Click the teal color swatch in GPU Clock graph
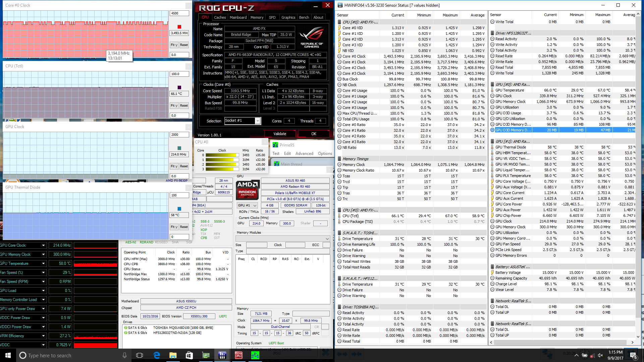Viewport: 644px width, 362px height. [x=179, y=148]
